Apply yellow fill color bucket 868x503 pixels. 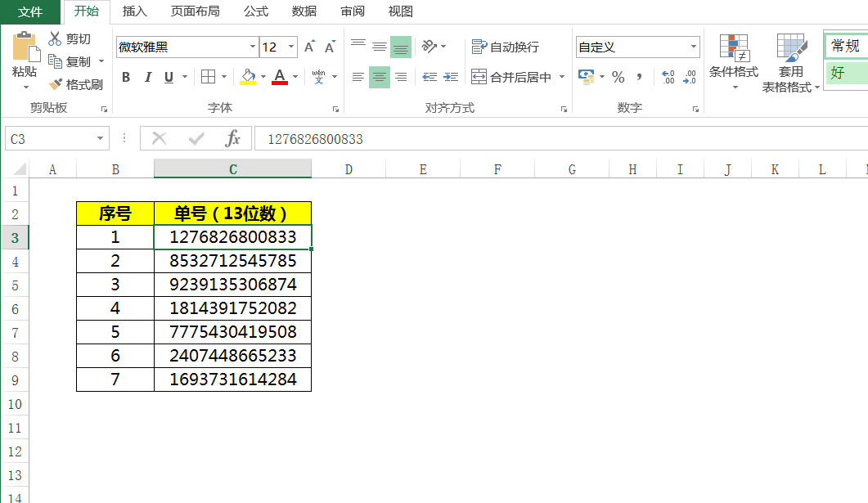tap(248, 77)
